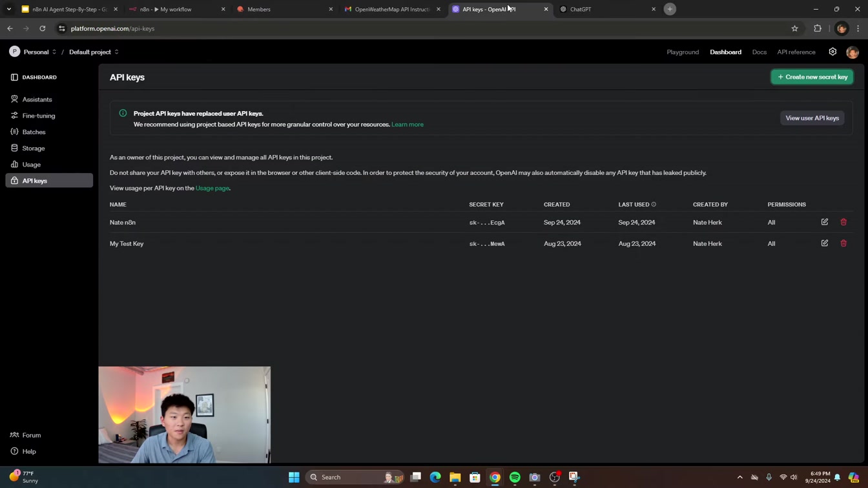Go to Playground

pos(683,52)
